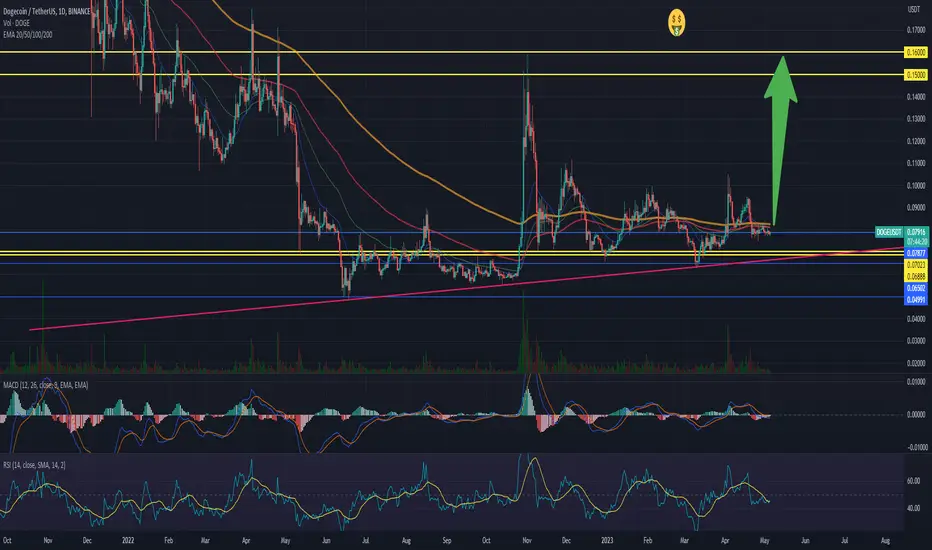
Task: Click the 0.10000 price axis value
Action: (x=916, y=186)
